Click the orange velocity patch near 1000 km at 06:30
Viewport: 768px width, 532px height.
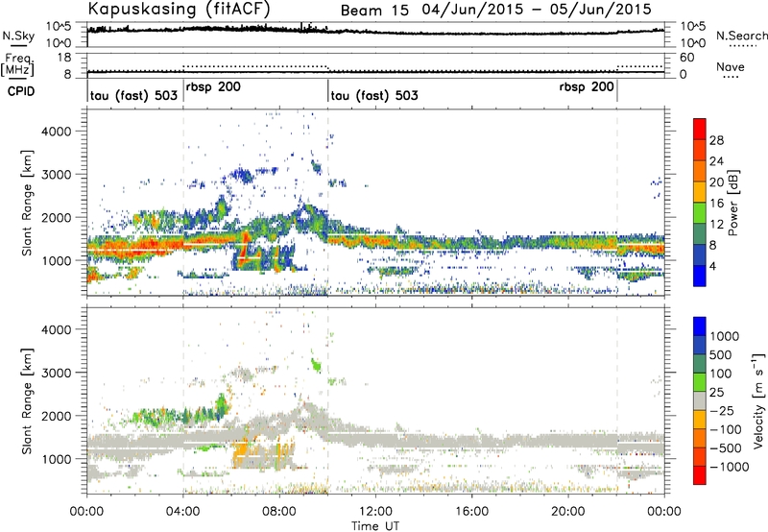pyautogui.click(x=241, y=454)
